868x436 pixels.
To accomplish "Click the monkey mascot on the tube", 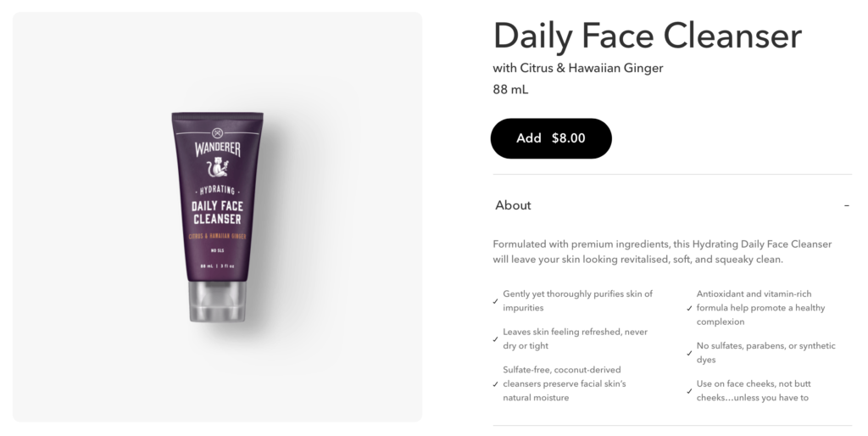I will coord(218,167).
